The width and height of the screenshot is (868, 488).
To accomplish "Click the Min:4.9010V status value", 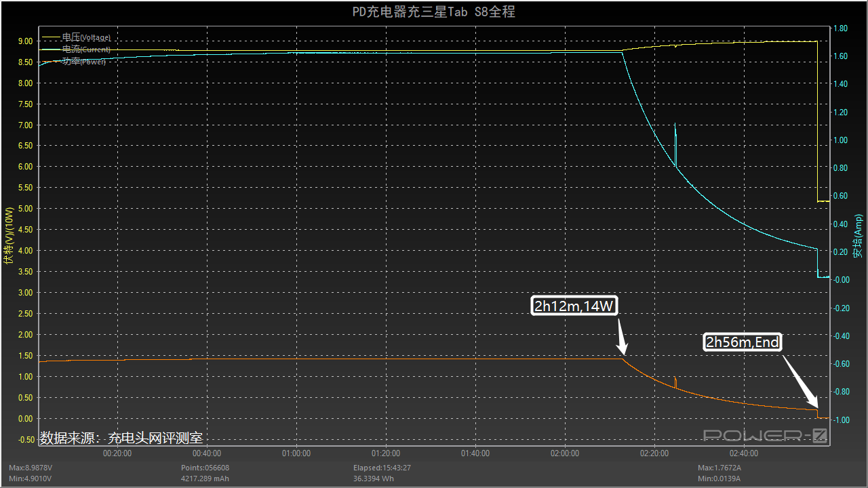I will [x=30, y=479].
